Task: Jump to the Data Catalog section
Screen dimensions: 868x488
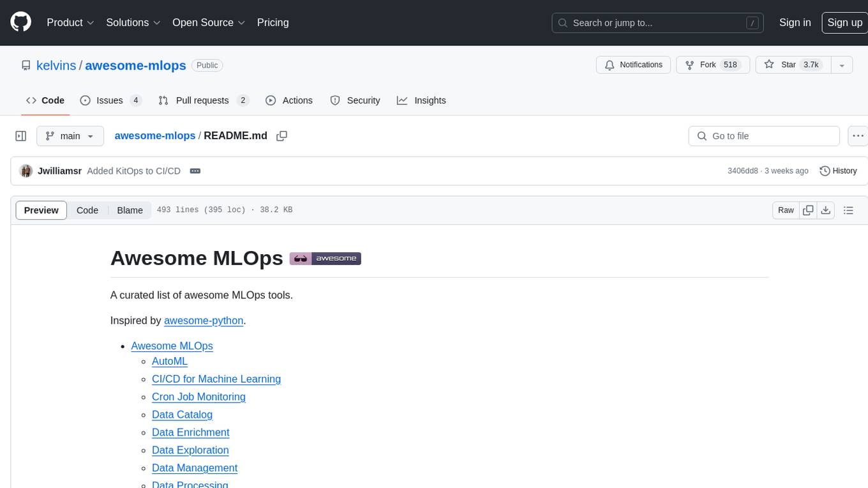Action: [x=182, y=415]
